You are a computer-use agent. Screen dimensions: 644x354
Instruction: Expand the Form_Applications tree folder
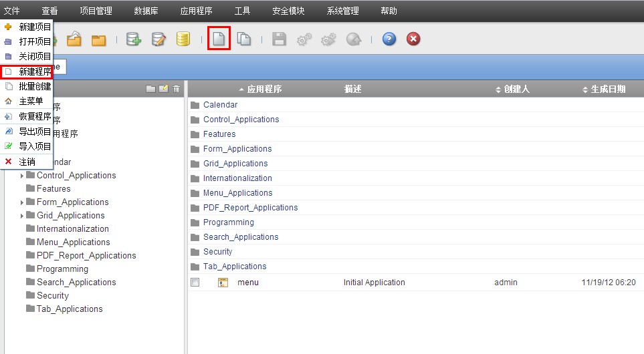(x=22, y=202)
